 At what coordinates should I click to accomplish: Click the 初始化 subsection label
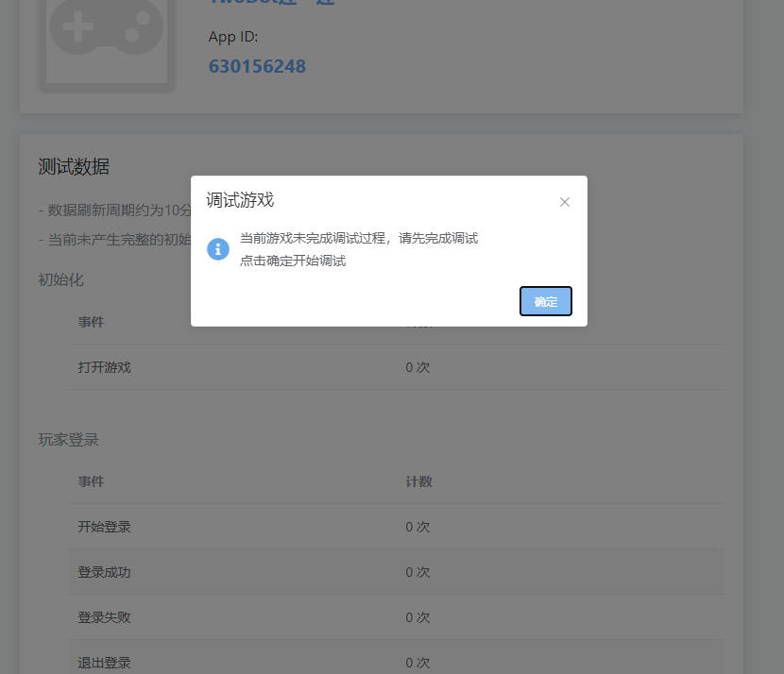(61, 279)
